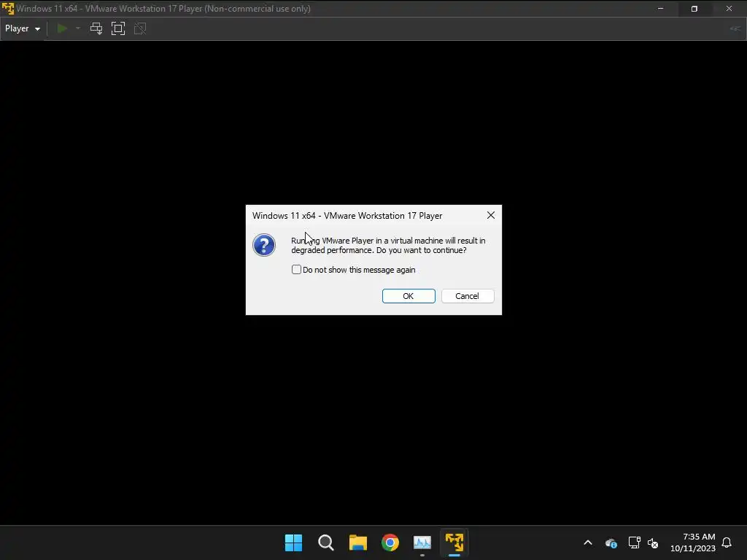Viewport: 747px width, 560px height.
Task: Launch File Explorer from taskbar
Action: 357,542
